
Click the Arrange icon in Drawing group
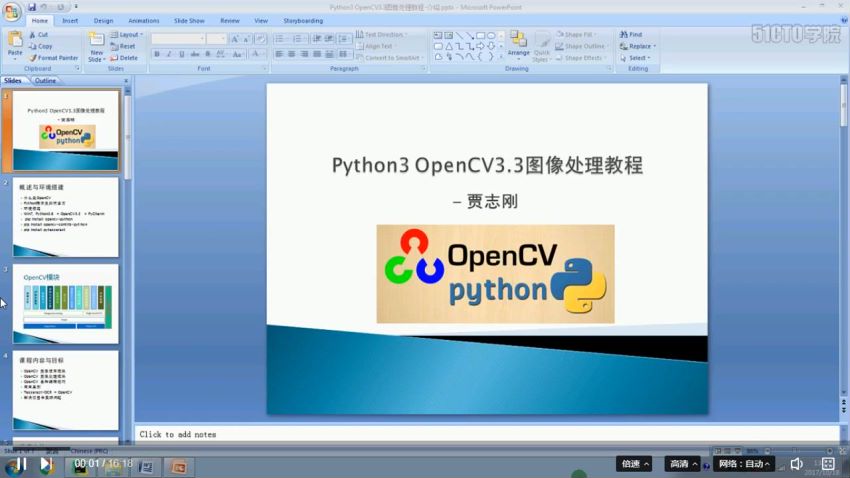click(518, 39)
